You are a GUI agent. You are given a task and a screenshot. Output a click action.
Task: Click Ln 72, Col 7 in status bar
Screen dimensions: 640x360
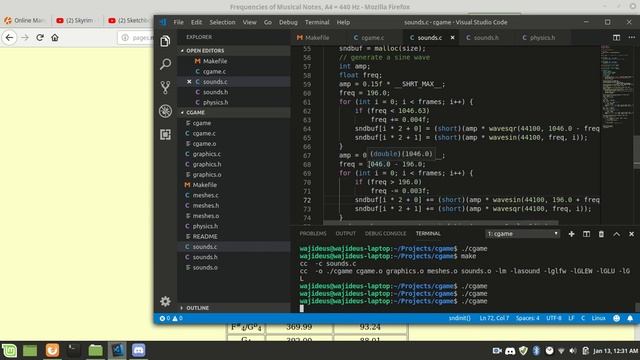coord(494,318)
